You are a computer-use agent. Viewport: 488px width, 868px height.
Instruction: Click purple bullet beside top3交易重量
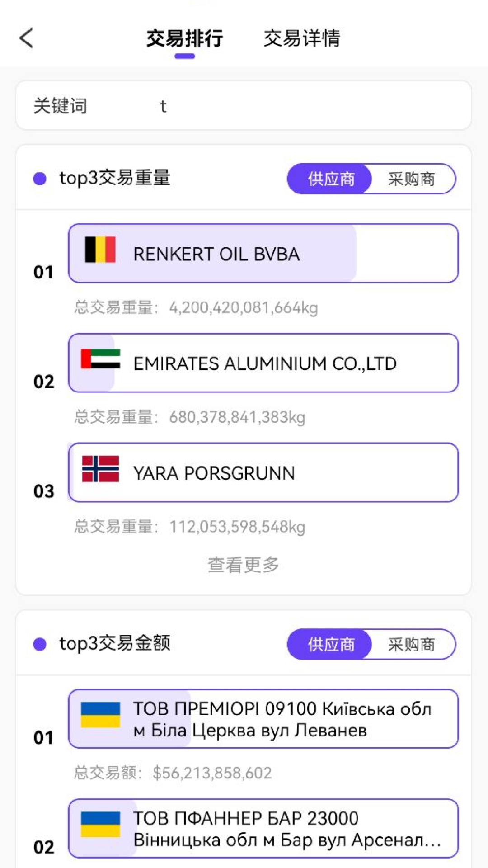coord(40,179)
